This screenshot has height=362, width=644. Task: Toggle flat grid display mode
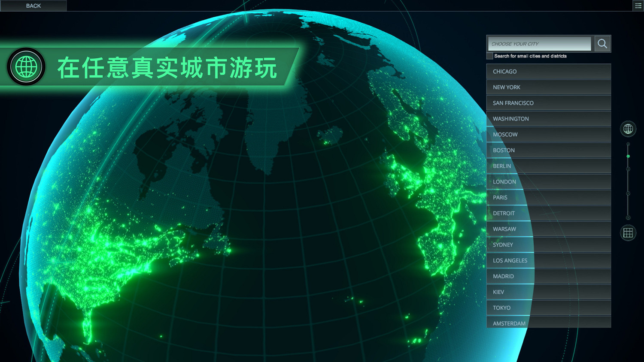628,233
